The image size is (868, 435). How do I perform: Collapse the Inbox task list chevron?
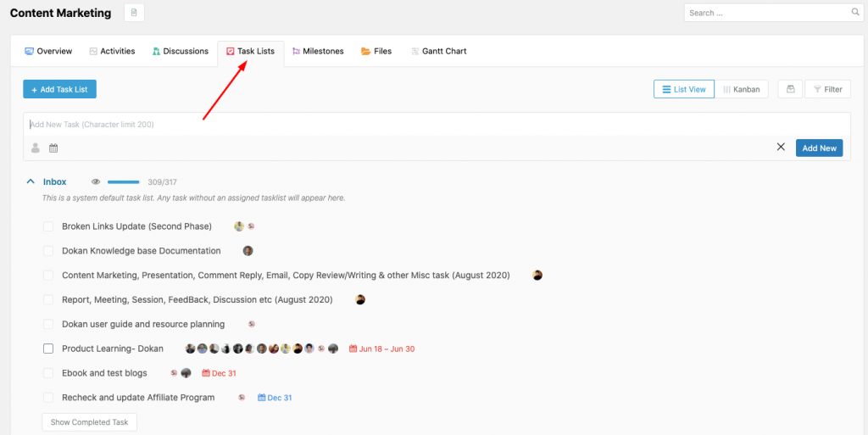31,181
